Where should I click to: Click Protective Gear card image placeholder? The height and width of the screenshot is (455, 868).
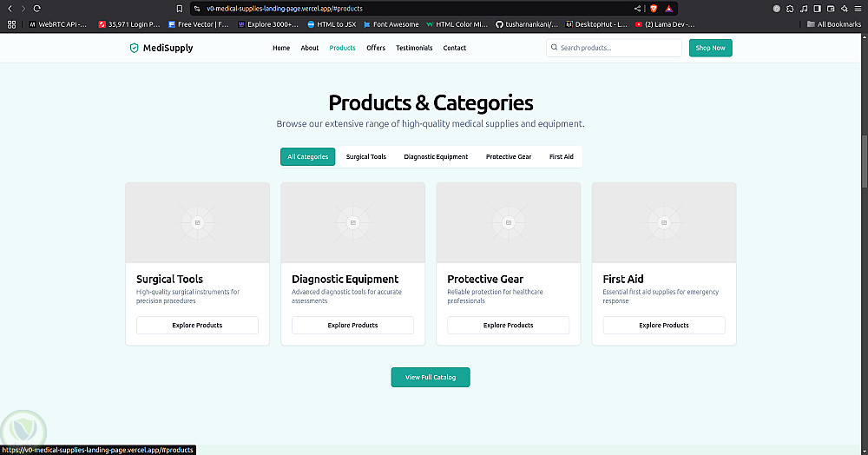pos(509,222)
